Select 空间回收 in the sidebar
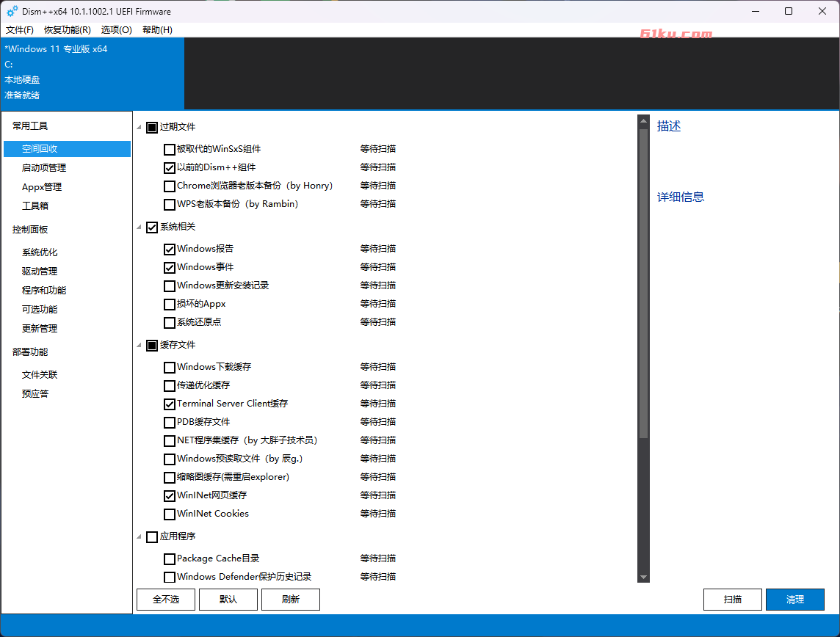 coord(67,149)
